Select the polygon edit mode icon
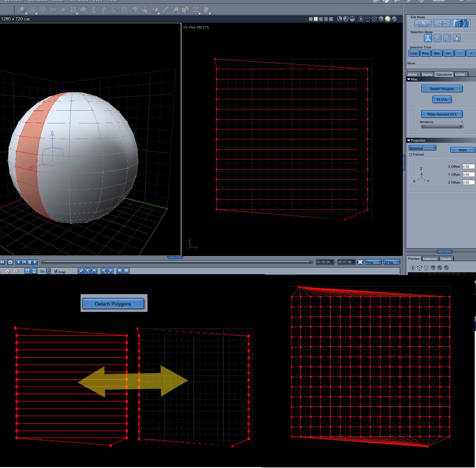This screenshot has width=476, height=468. click(x=423, y=23)
